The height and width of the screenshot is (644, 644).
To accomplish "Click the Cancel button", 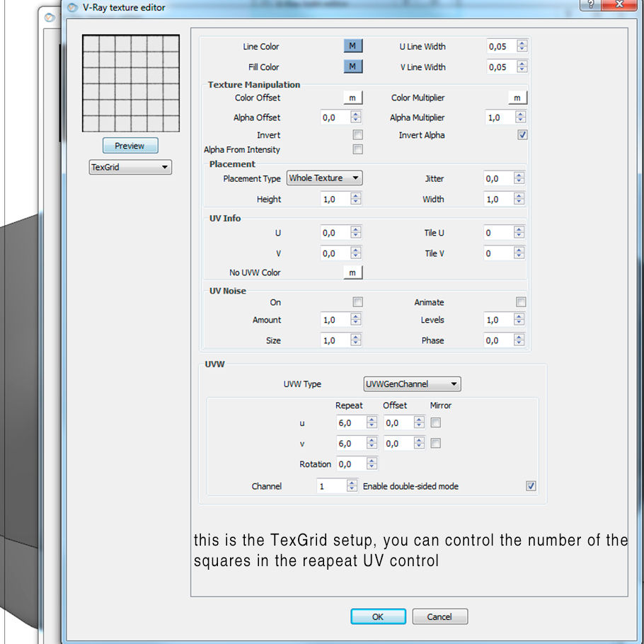I will (440, 616).
